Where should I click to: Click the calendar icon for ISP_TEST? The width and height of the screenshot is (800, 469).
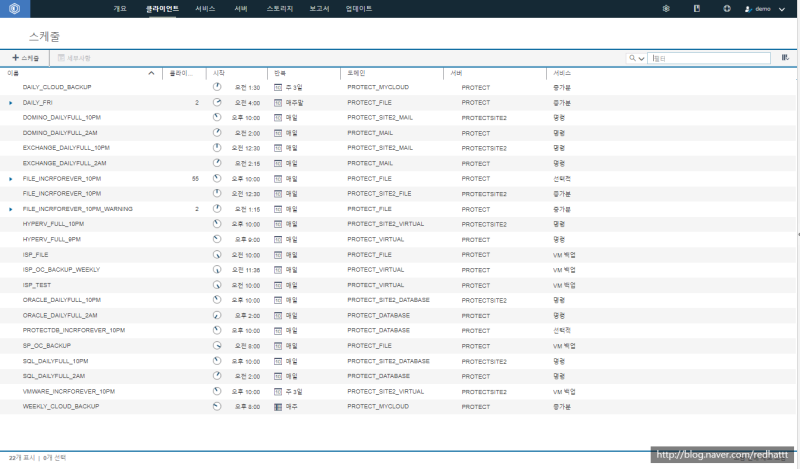pyautogui.click(x=278, y=285)
